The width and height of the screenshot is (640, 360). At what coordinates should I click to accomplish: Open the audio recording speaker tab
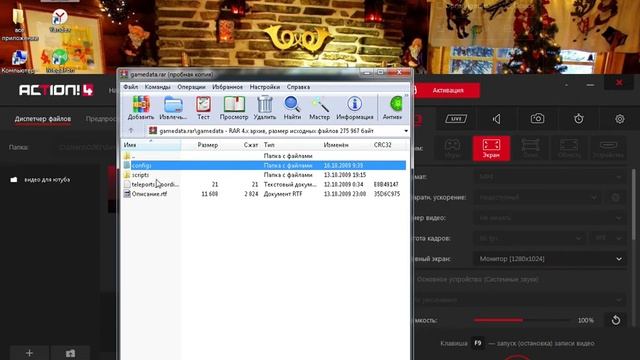(497, 119)
